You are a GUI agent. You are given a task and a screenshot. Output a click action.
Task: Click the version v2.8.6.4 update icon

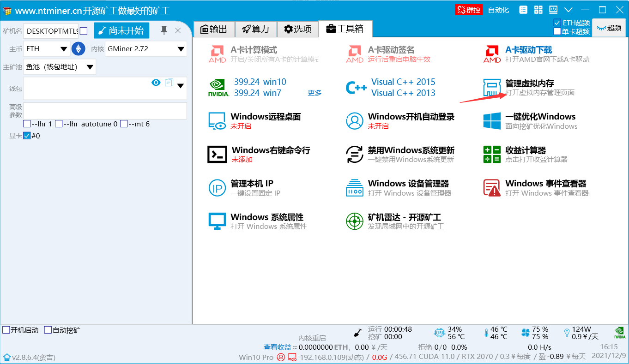pyautogui.click(x=6, y=357)
